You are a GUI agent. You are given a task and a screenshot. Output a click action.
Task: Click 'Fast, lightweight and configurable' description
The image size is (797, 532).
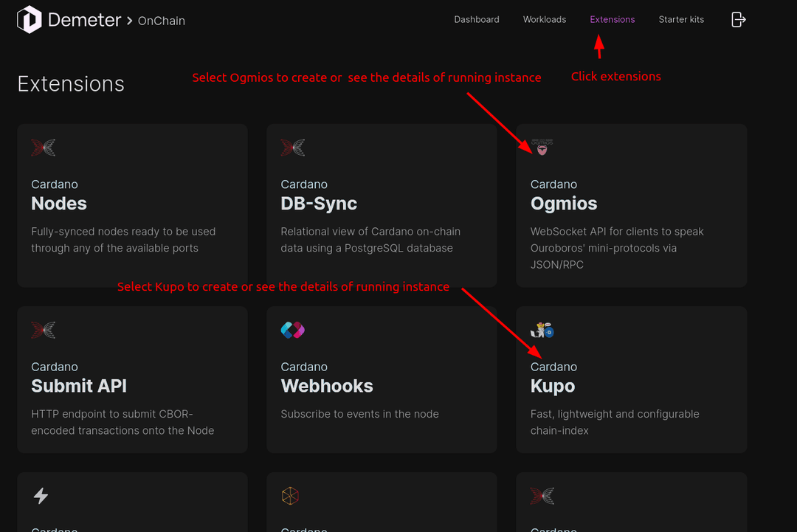615,414
